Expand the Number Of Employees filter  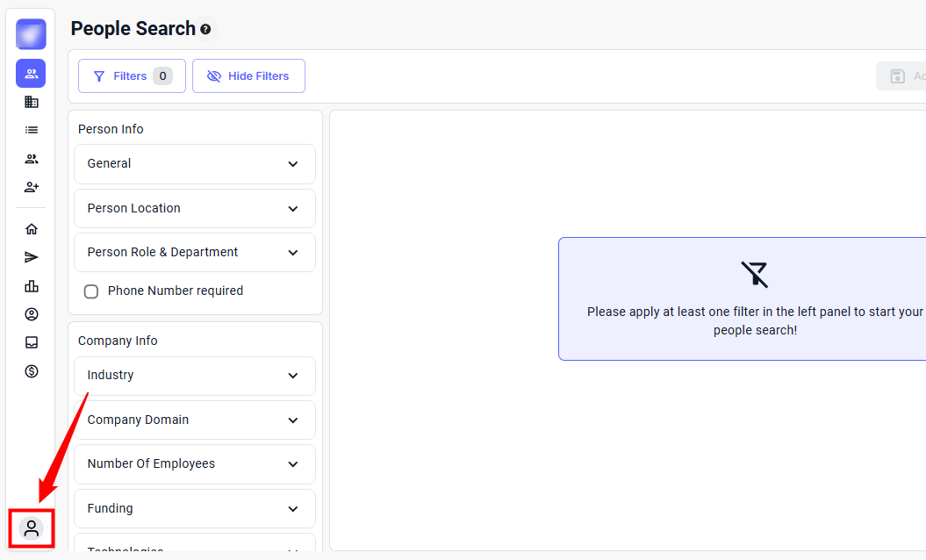(194, 464)
